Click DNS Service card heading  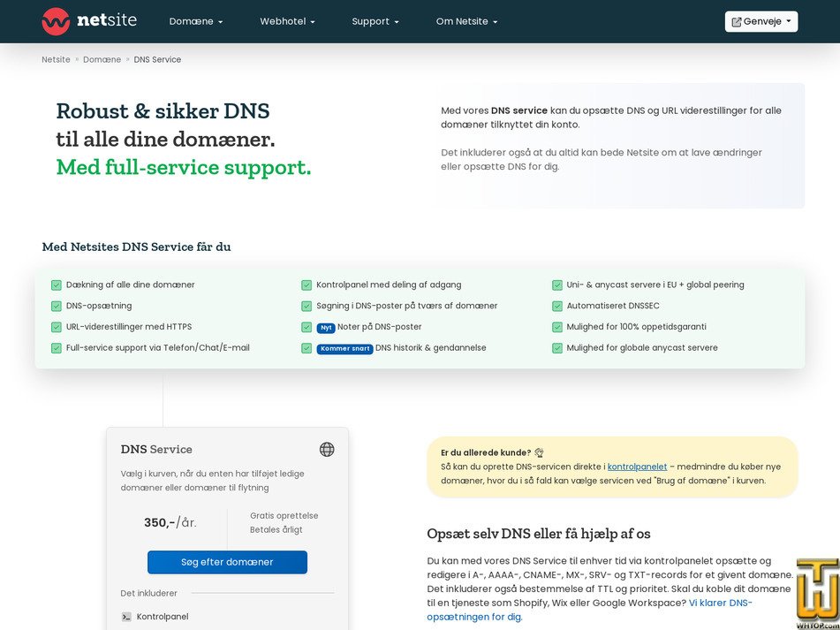coord(156,450)
